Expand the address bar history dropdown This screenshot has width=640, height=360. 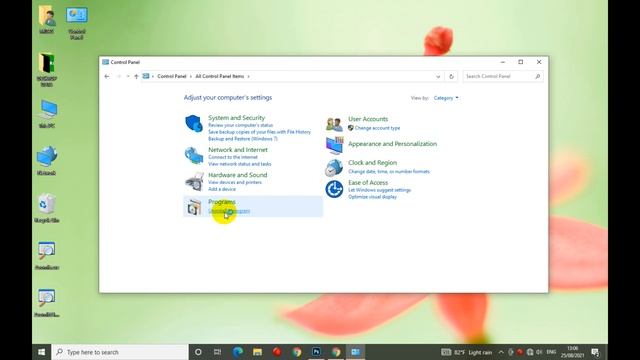point(438,76)
